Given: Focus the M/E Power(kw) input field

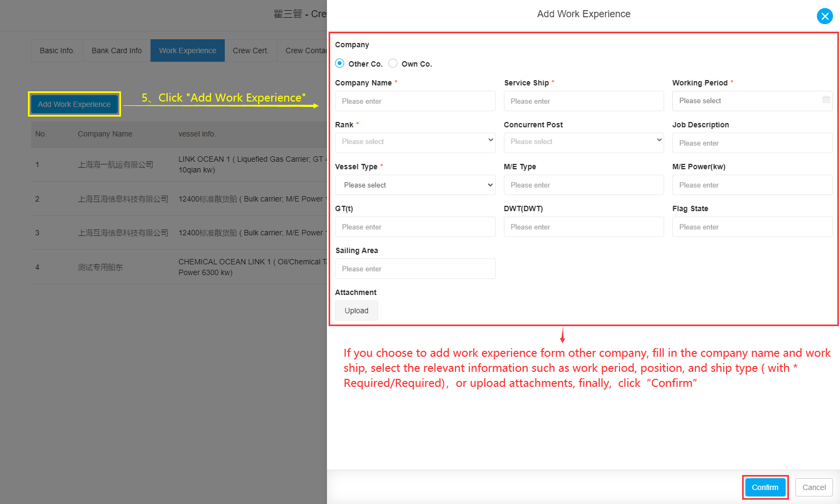Looking at the screenshot, I should tap(752, 185).
